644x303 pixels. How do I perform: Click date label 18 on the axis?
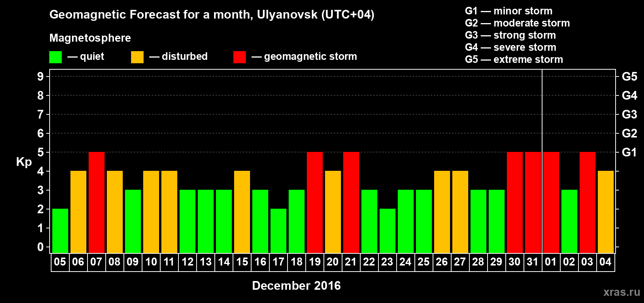click(297, 262)
